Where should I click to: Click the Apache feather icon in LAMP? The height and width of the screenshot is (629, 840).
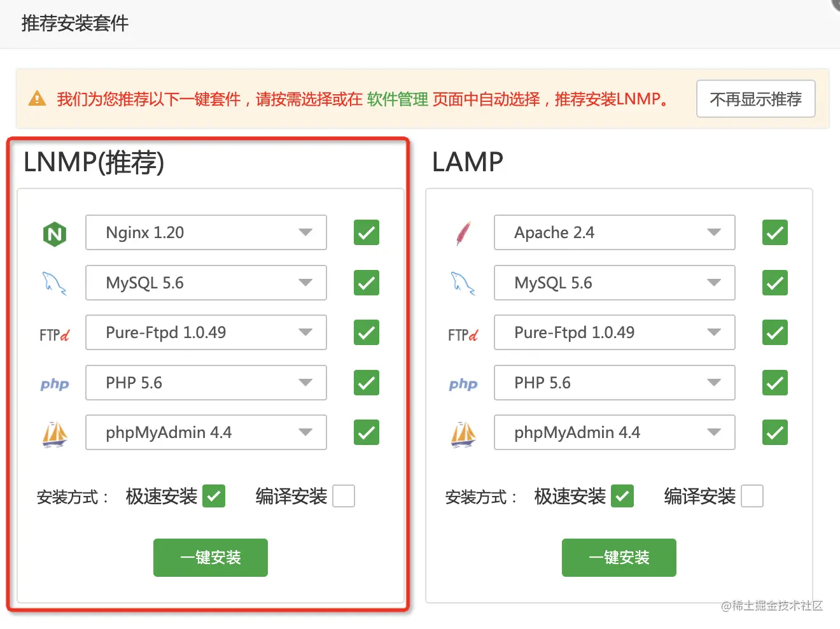(463, 234)
